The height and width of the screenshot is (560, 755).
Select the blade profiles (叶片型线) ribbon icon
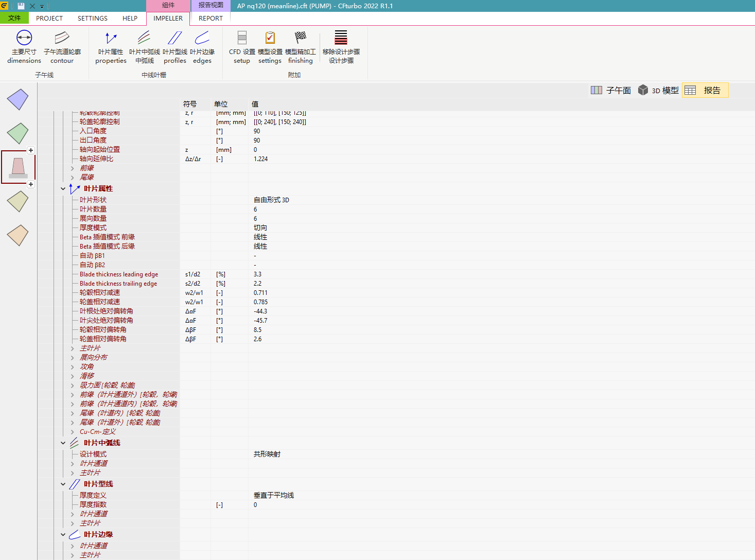point(175,46)
